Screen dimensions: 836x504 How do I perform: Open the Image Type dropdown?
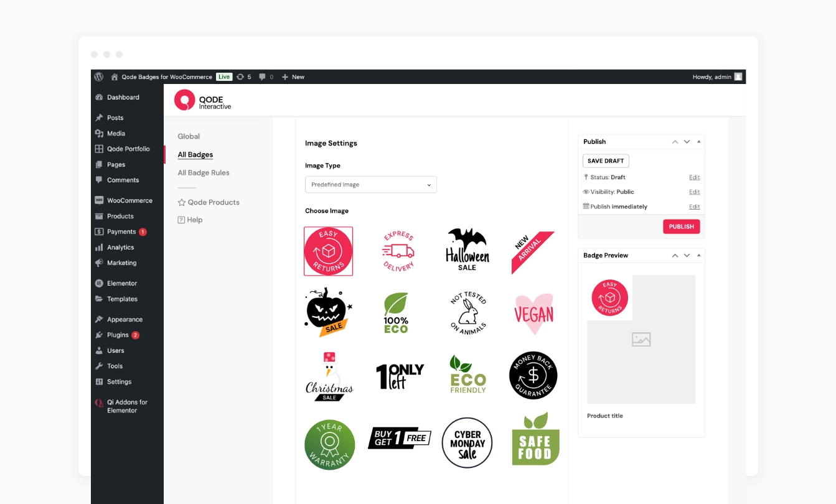pos(371,185)
